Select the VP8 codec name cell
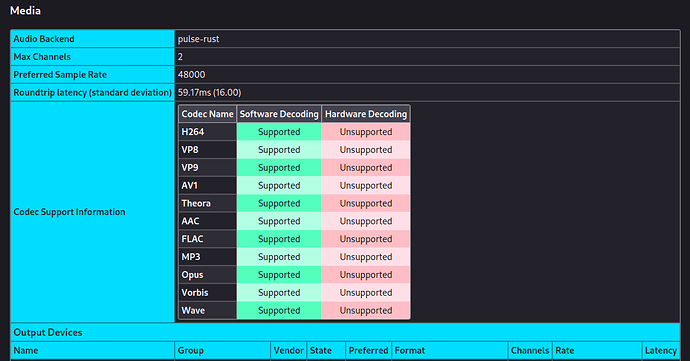This screenshot has height=361, width=690. pos(207,150)
